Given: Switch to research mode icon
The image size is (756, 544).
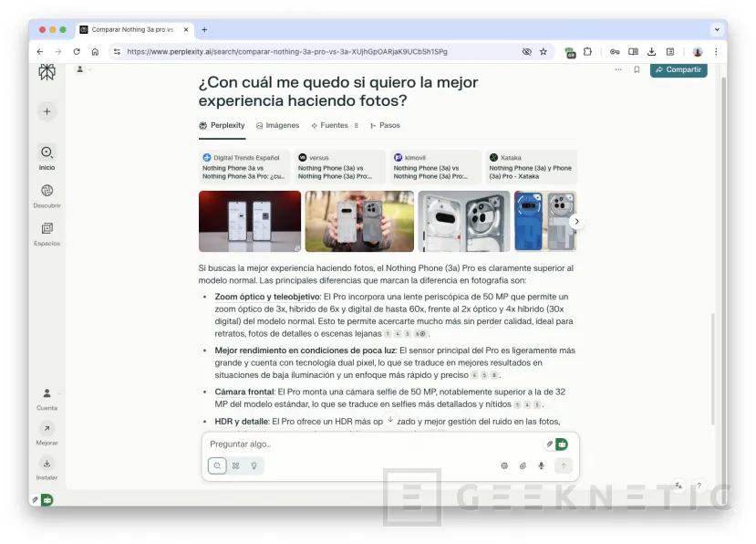Looking at the screenshot, I should (236, 466).
